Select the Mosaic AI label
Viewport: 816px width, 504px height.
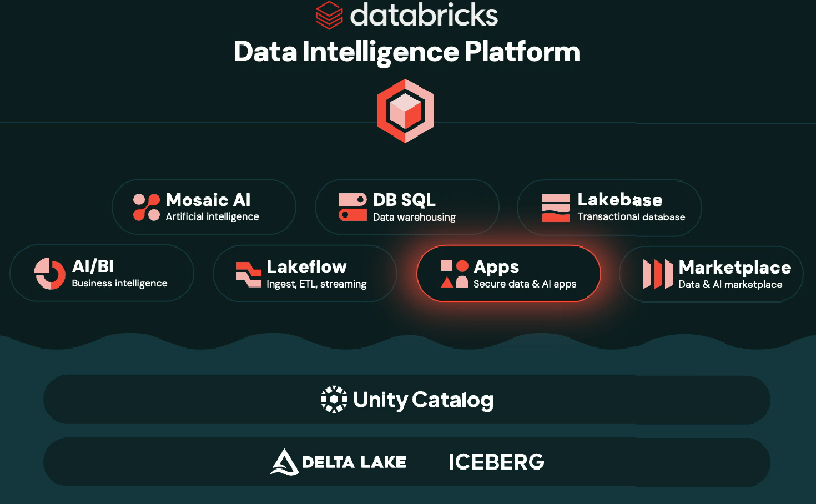(x=208, y=200)
